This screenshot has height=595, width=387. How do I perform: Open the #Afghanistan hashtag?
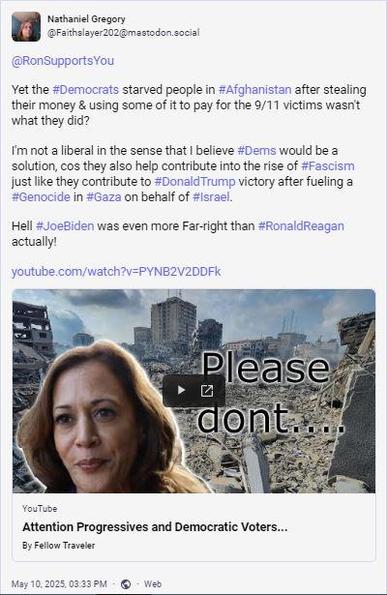click(255, 90)
